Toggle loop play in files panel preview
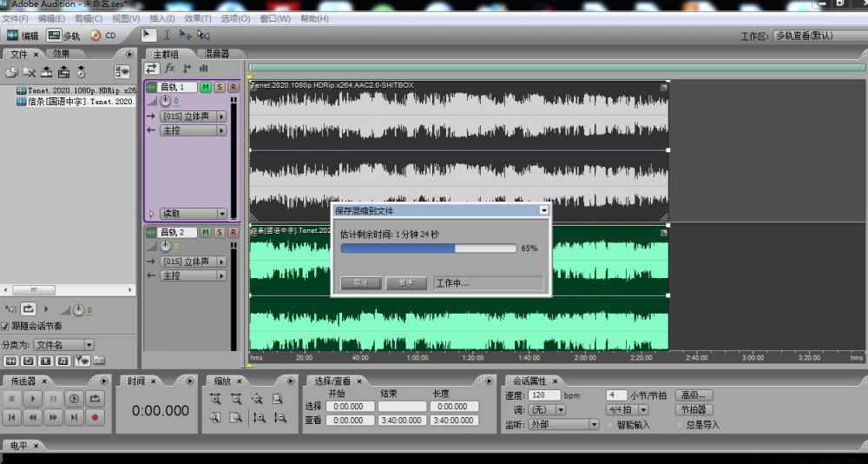 click(x=29, y=308)
